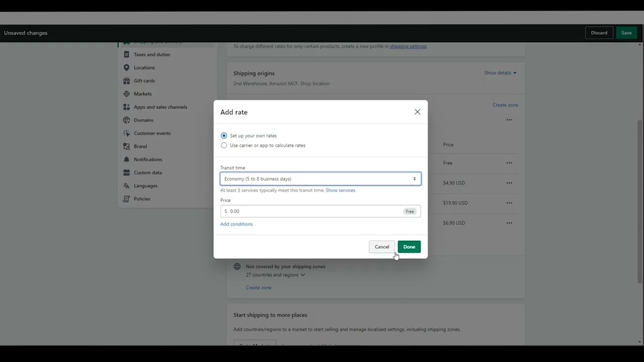The height and width of the screenshot is (362, 644).
Task: Open Taxes and duties settings
Action: click(152, 54)
